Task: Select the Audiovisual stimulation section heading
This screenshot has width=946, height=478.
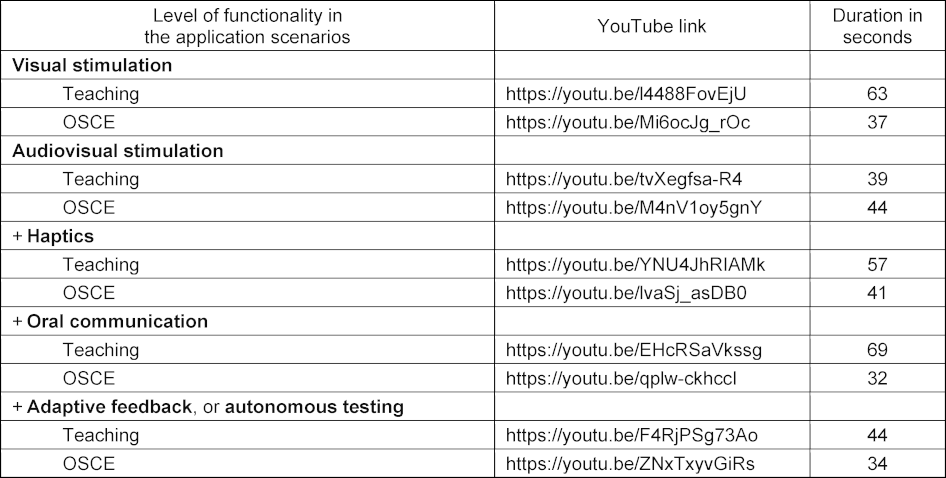Action: (x=118, y=150)
